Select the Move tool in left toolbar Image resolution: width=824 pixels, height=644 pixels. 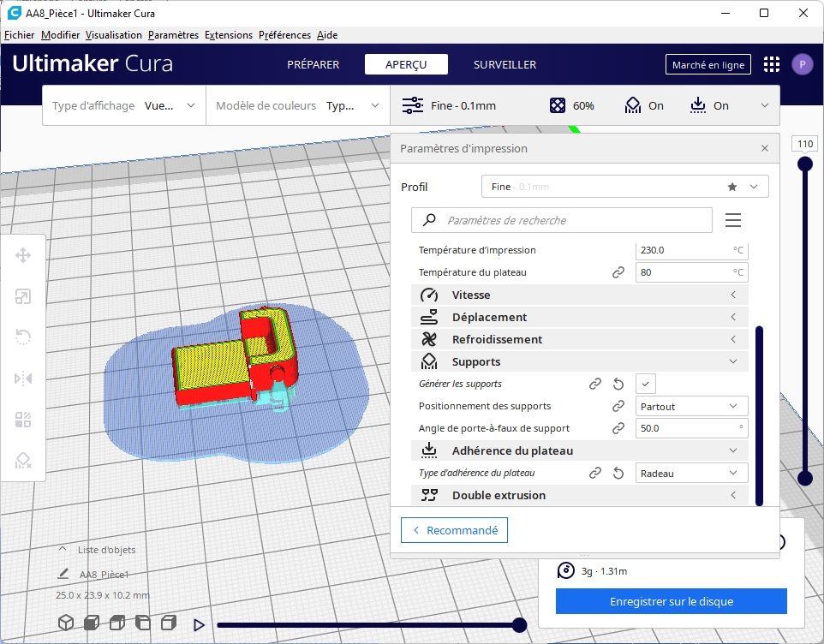point(23,255)
